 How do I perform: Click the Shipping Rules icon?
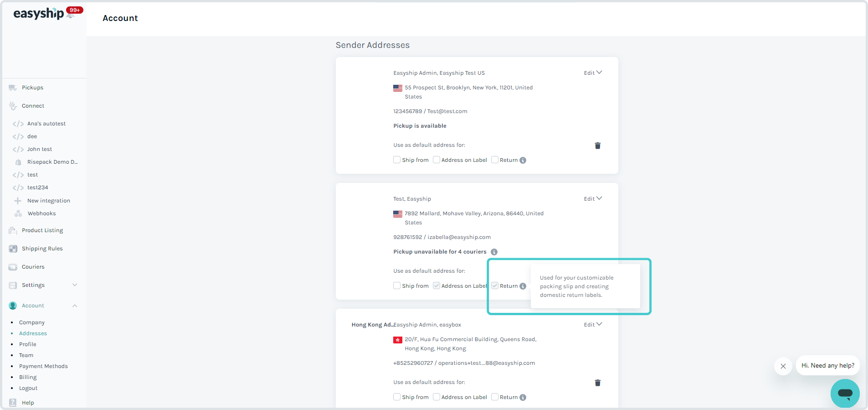click(13, 249)
